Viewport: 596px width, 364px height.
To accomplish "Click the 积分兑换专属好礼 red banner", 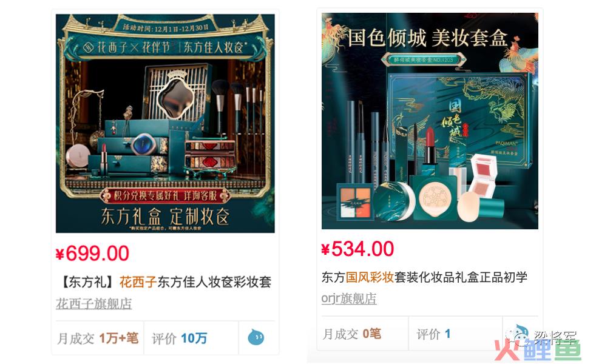I will tap(165, 196).
